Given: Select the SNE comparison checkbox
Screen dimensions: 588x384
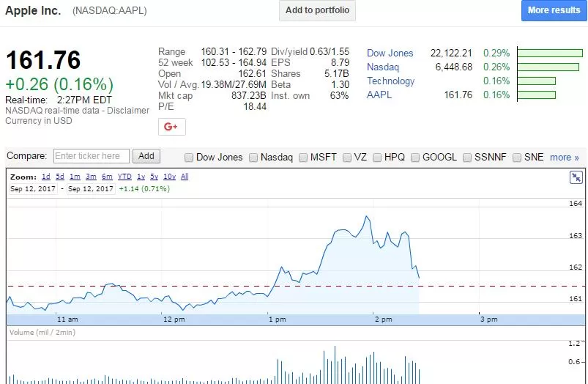Looking at the screenshot, I should [x=517, y=158].
